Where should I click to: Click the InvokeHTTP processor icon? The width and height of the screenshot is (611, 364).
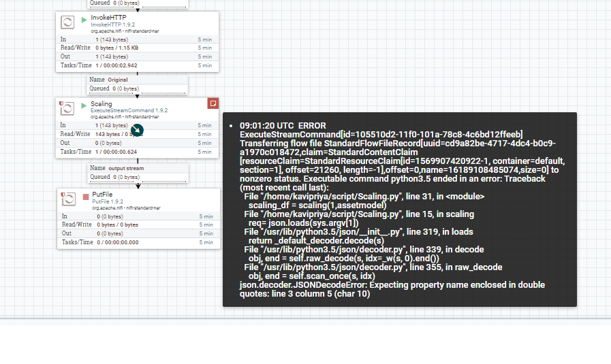67,22
